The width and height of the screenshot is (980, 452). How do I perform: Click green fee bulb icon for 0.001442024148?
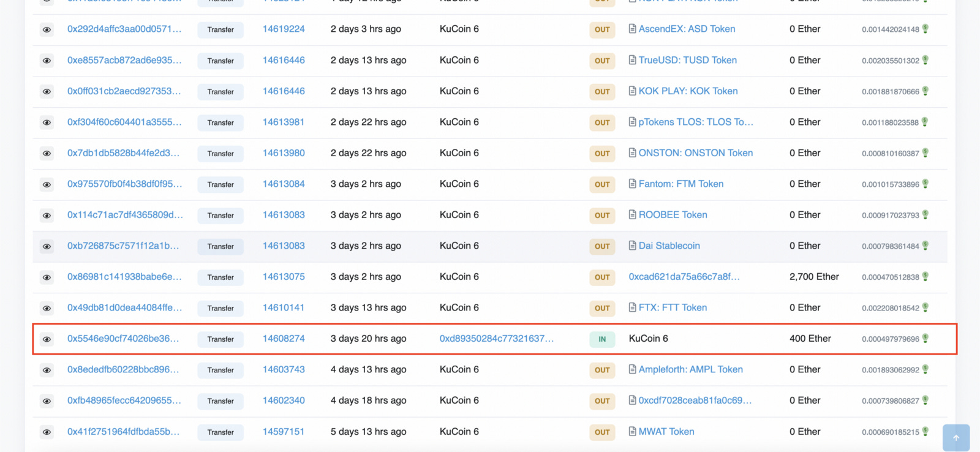tap(925, 29)
